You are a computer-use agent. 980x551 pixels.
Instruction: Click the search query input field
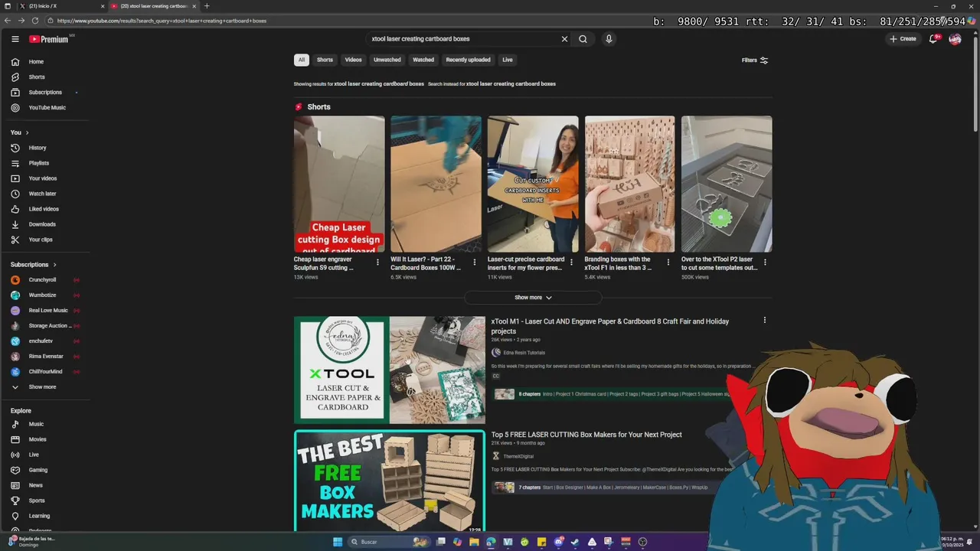pos(462,39)
